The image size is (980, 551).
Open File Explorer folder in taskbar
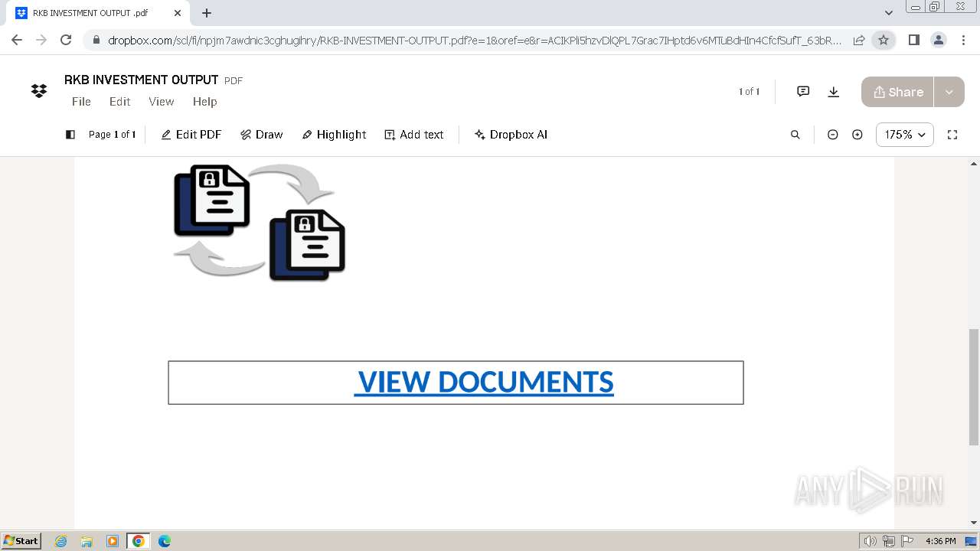87,541
